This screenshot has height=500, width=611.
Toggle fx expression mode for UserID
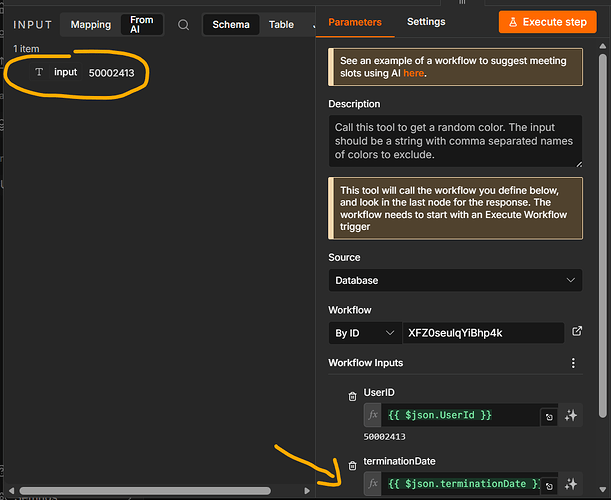(x=373, y=415)
